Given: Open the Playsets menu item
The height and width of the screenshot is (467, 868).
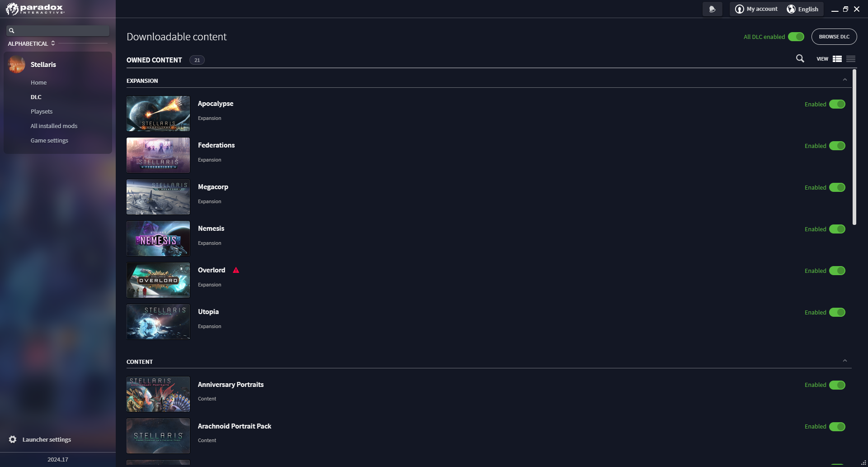Looking at the screenshot, I should [42, 111].
